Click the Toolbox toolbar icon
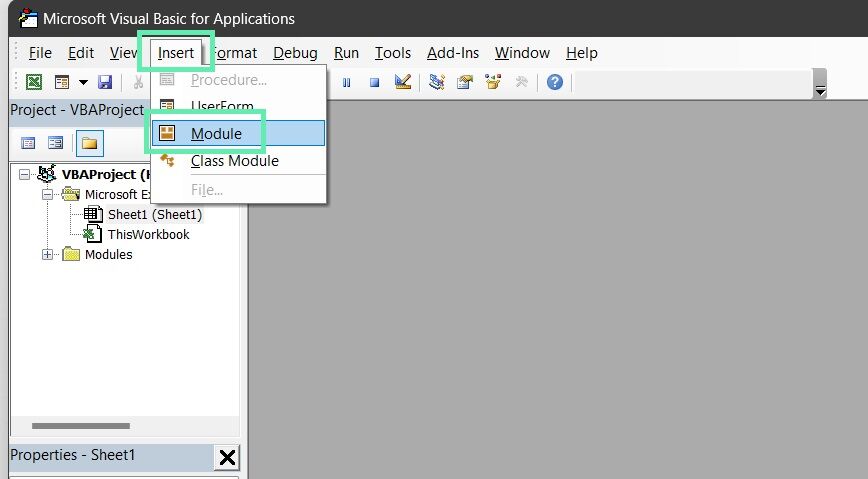Screen dimensions: 868x479 coord(521,82)
